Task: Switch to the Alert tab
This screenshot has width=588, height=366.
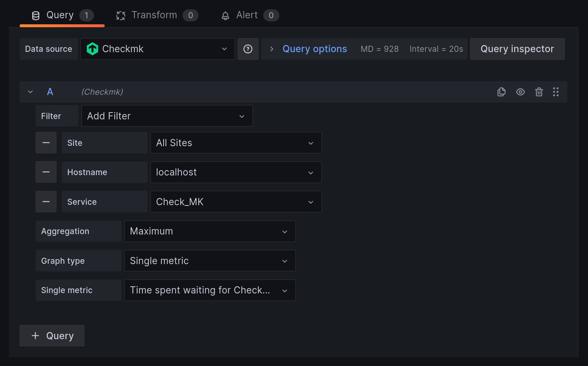Action: click(x=250, y=15)
